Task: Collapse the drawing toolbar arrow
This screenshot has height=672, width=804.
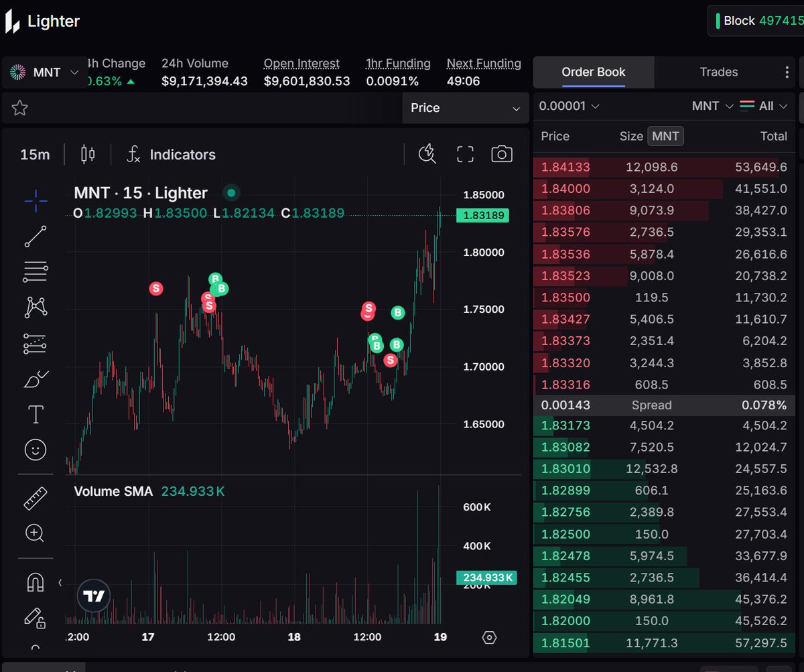Action: [60, 583]
